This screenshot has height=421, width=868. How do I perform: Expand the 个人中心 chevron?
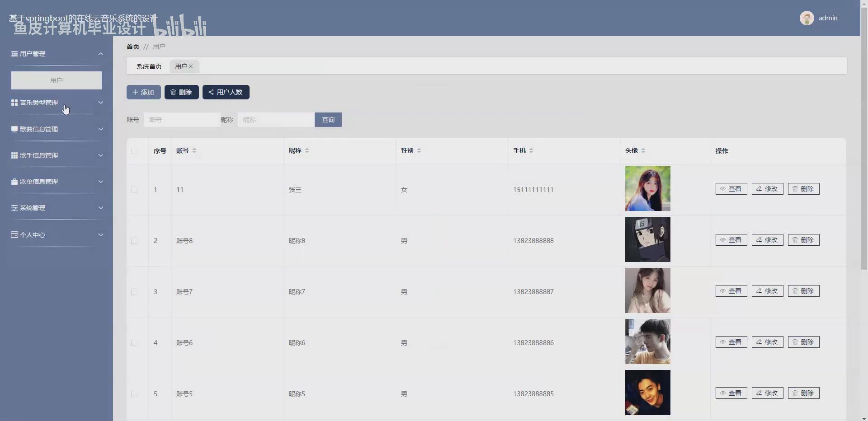(101, 235)
